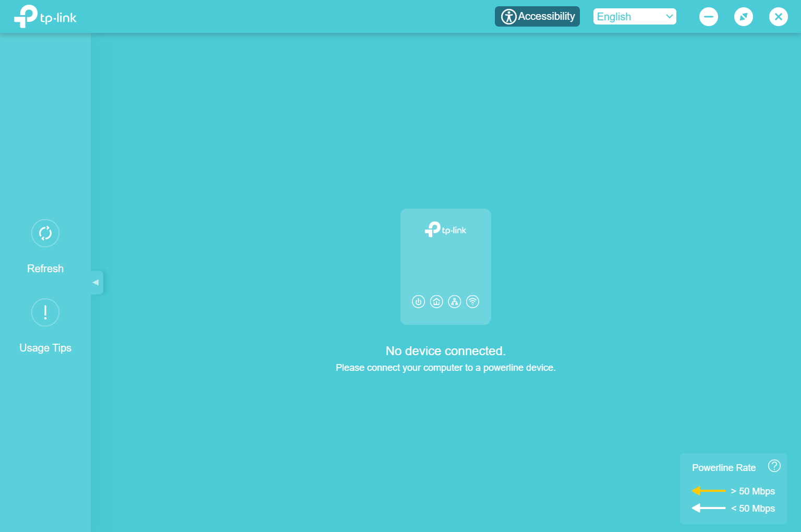The width and height of the screenshot is (801, 532).
Task: Click the house-shaped powerline LED icon
Action: [436, 301]
